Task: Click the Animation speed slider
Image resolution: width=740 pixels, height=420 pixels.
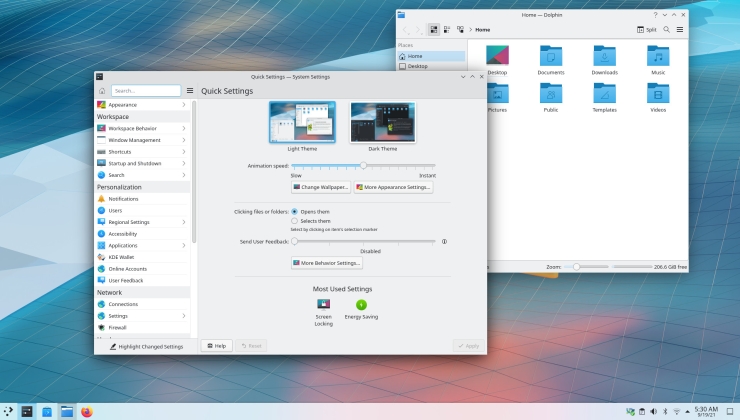Action: [363, 165]
